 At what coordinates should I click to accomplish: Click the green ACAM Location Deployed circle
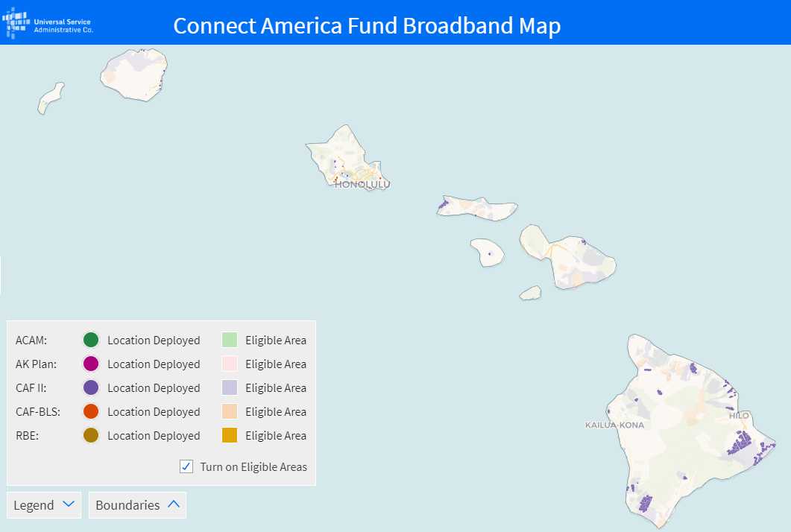[x=91, y=340]
